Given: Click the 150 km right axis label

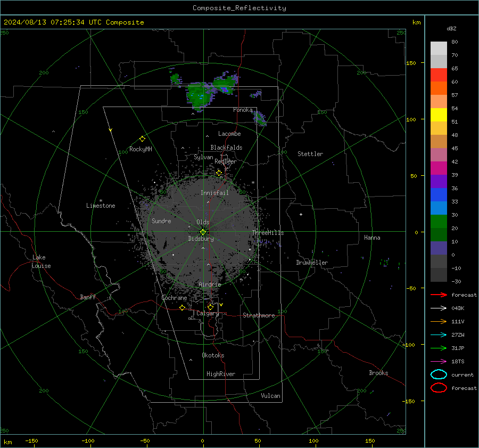Looking at the screenshot, I should [x=411, y=63].
